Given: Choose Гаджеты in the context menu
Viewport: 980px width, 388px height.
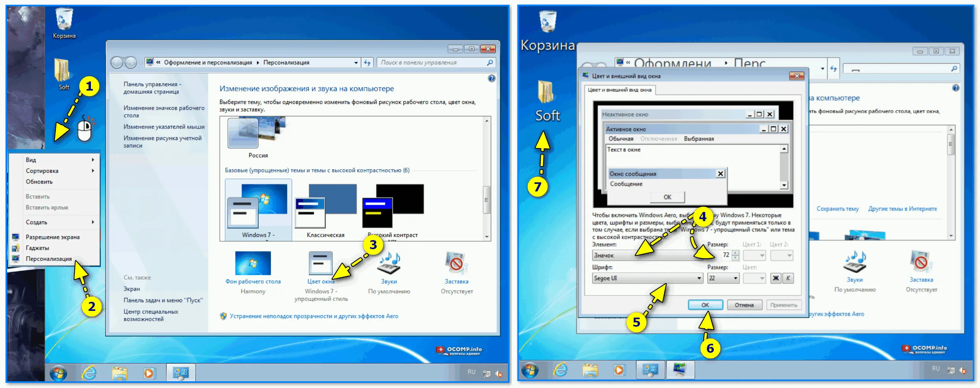Looking at the screenshot, I should [54, 248].
